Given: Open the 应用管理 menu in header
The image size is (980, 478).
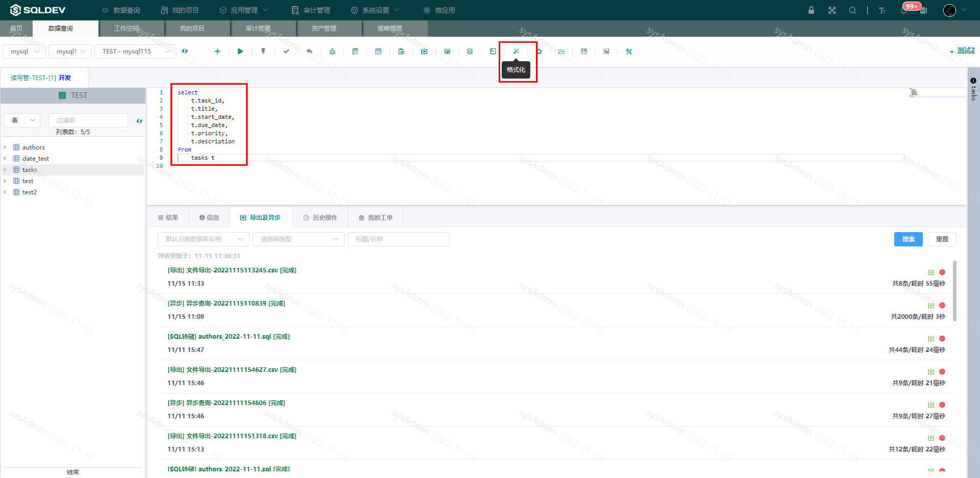Looking at the screenshot, I should coord(244,10).
